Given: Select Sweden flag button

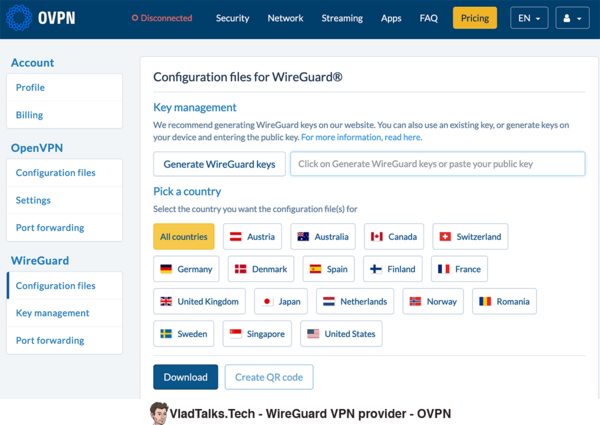Looking at the screenshot, I should click(184, 334).
